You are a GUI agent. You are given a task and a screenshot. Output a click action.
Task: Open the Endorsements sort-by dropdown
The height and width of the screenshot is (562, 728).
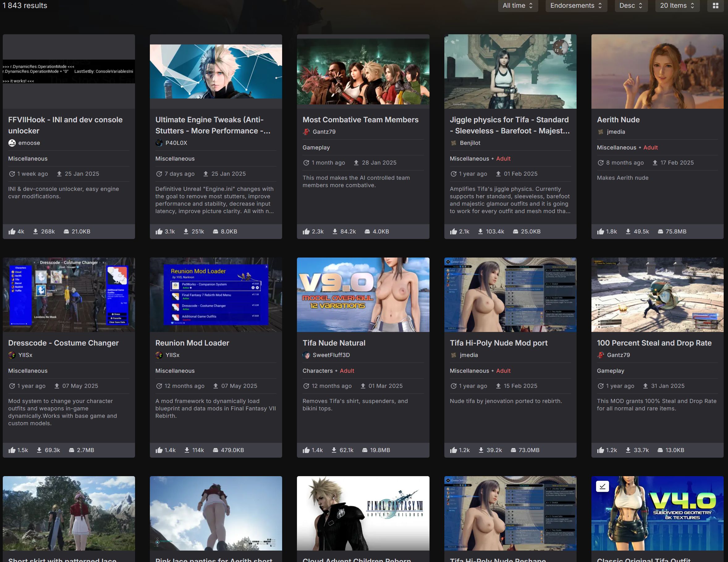(576, 6)
